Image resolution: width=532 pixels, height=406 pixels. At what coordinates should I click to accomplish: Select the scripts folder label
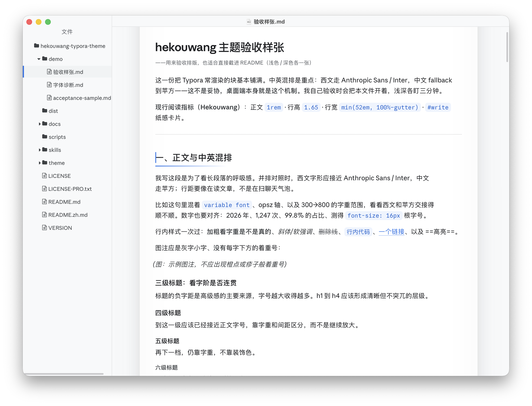[x=57, y=137]
